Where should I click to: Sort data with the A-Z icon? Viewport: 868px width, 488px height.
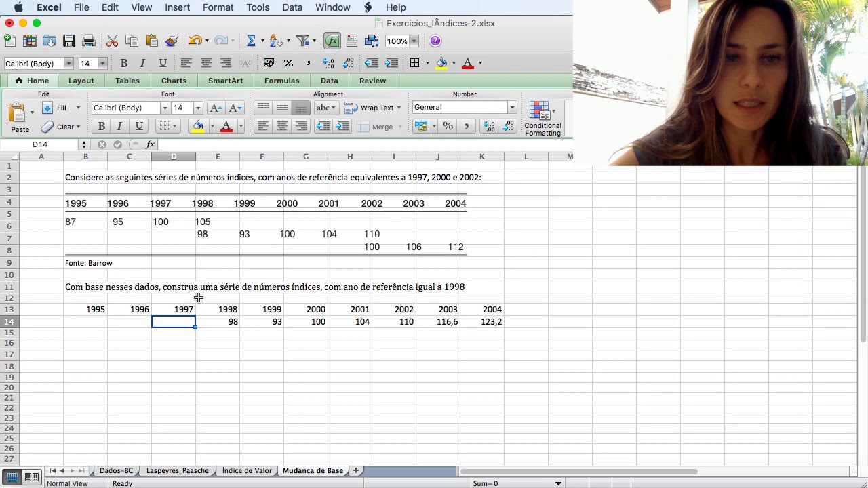[275, 41]
